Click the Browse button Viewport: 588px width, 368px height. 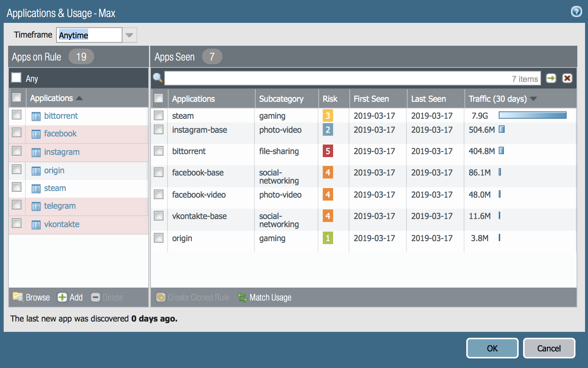coord(31,297)
